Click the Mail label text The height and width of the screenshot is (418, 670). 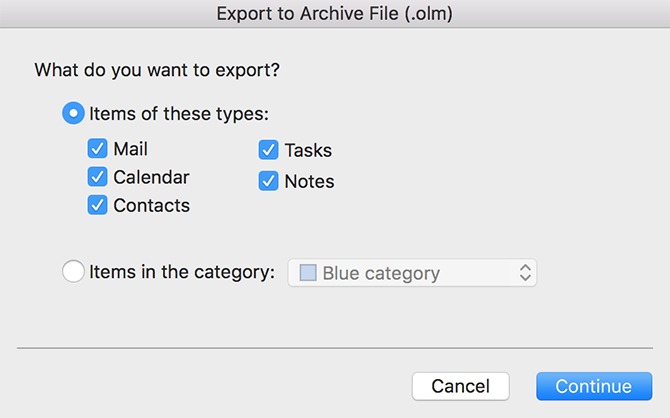point(131,149)
